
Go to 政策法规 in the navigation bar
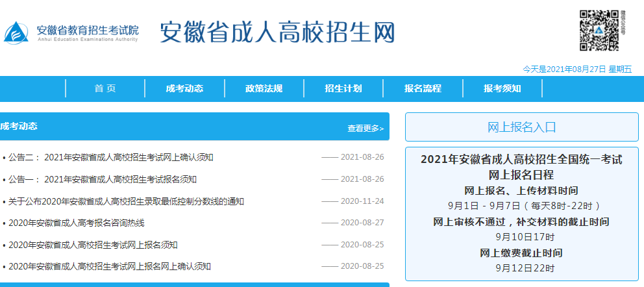264,89
